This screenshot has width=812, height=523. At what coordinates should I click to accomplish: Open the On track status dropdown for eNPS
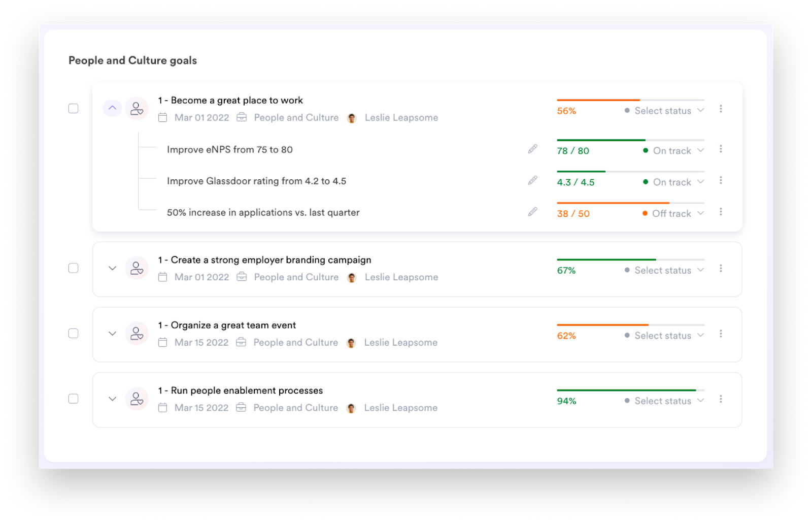tap(672, 150)
